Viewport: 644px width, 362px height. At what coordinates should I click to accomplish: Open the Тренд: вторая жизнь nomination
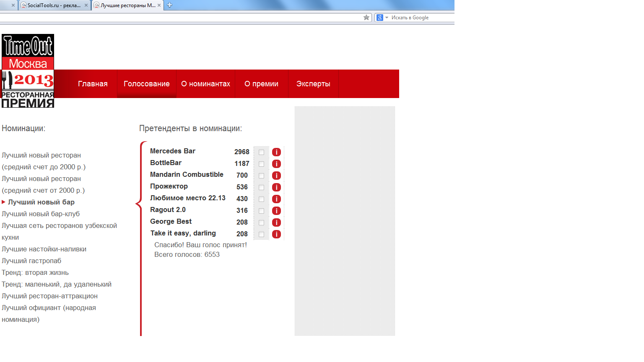pos(35,272)
